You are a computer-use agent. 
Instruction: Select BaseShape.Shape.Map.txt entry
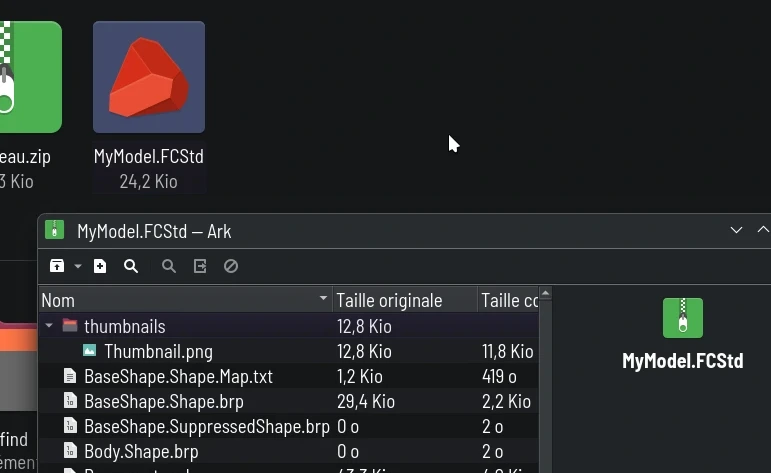(178, 377)
